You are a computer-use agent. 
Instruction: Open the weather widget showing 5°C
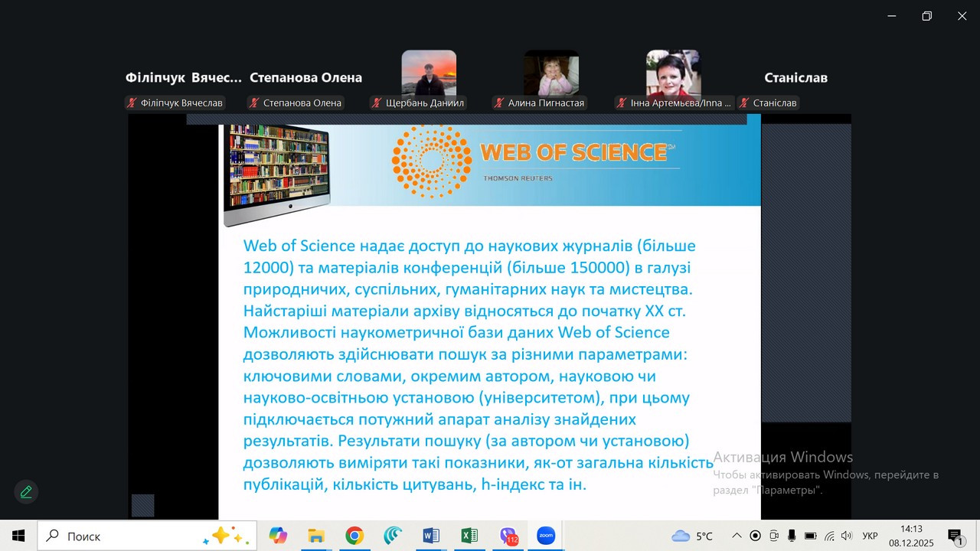692,536
